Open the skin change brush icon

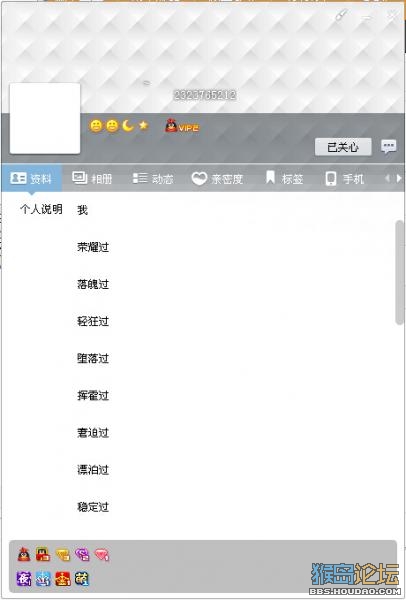pos(341,15)
